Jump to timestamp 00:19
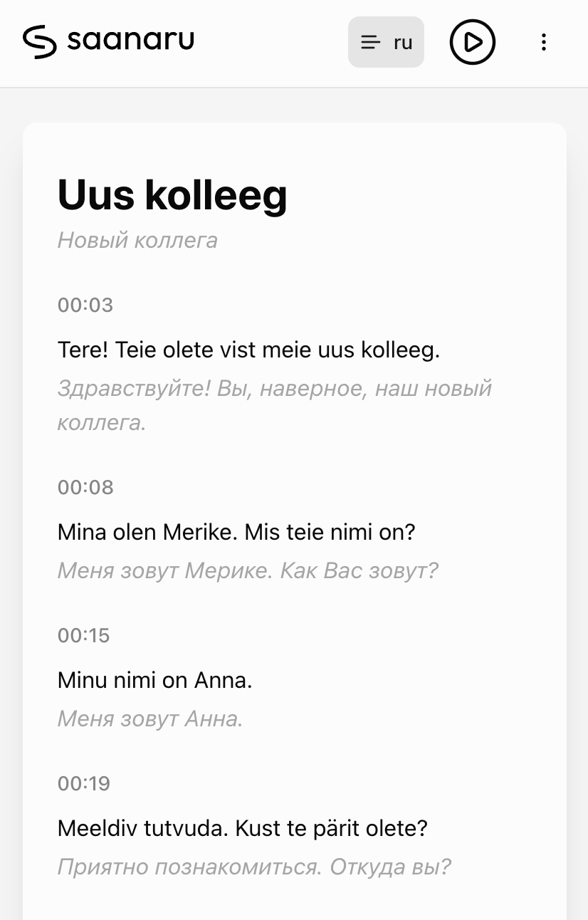The image size is (588, 920). pyautogui.click(x=84, y=784)
